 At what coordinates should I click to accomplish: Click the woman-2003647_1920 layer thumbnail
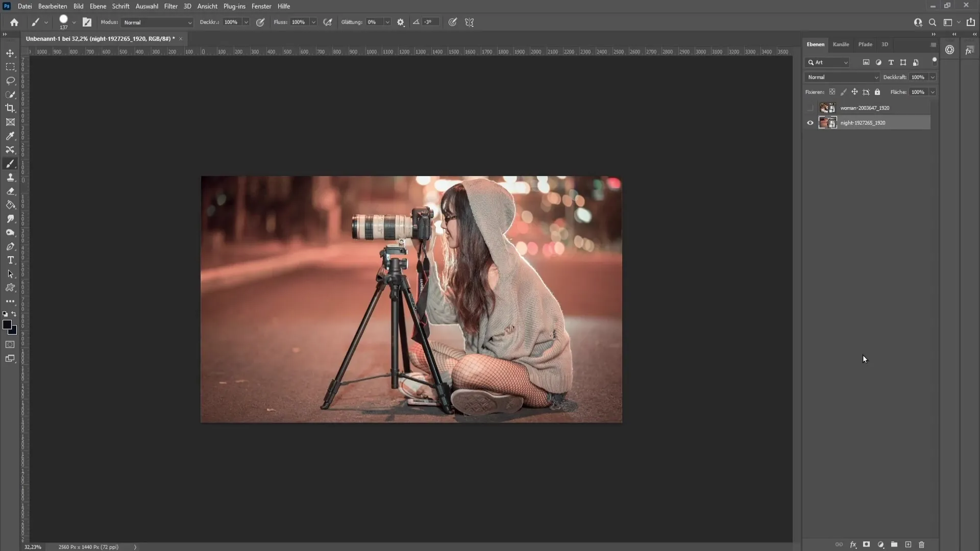tap(827, 108)
